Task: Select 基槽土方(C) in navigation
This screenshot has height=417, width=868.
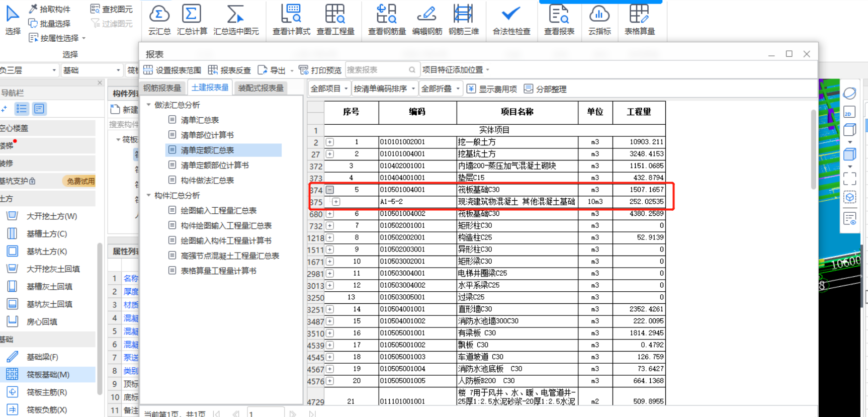Action: tap(47, 234)
